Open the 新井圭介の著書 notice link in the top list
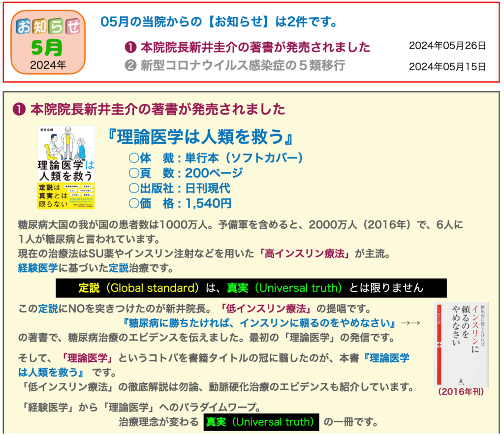The height and width of the screenshot is (436, 504). pyautogui.click(x=255, y=47)
